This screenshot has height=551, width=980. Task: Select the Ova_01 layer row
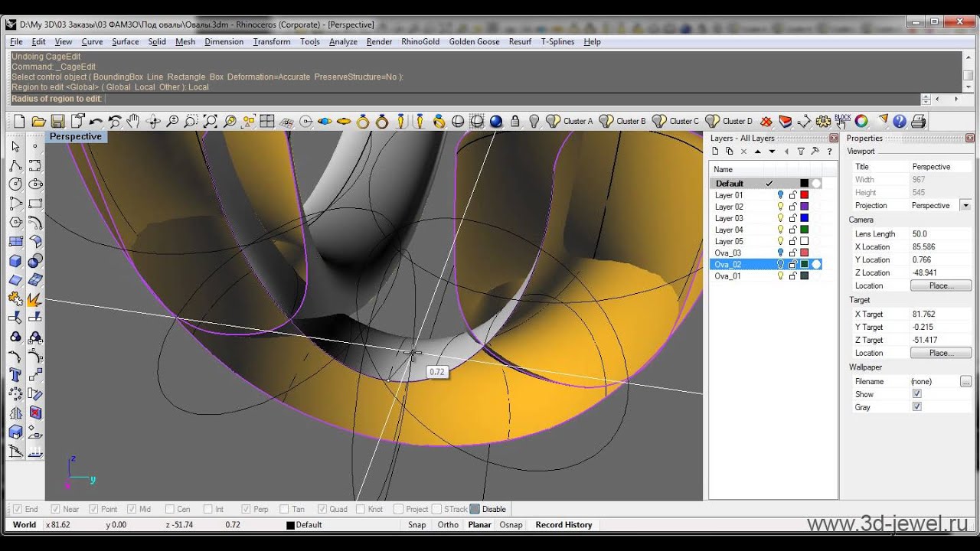[766, 275]
